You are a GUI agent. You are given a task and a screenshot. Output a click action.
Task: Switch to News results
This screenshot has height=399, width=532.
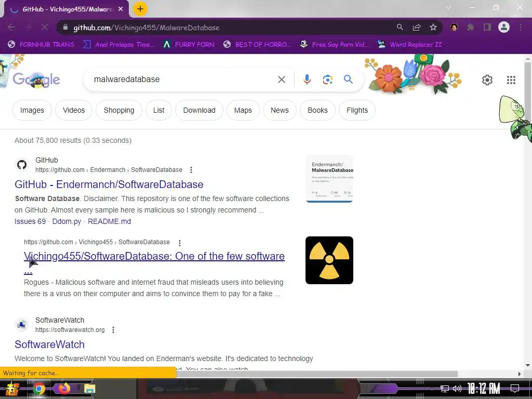(x=280, y=110)
